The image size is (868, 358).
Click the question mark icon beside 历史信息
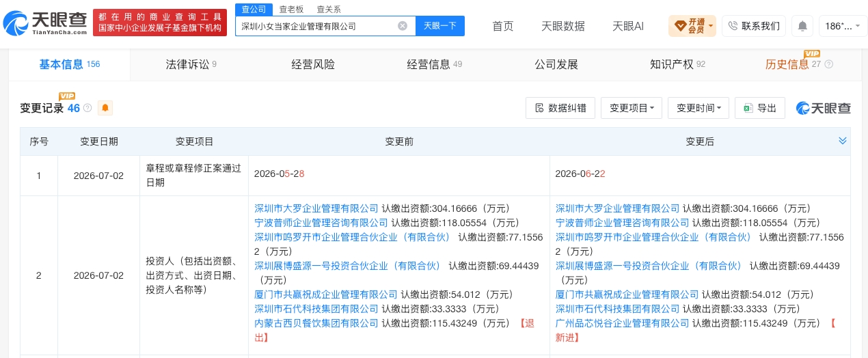tap(829, 64)
